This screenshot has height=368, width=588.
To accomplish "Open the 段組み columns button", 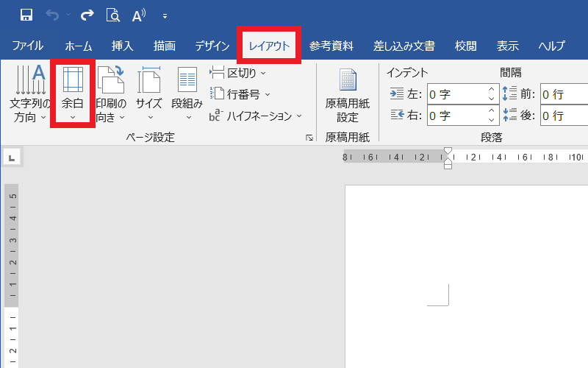I will tap(187, 94).
